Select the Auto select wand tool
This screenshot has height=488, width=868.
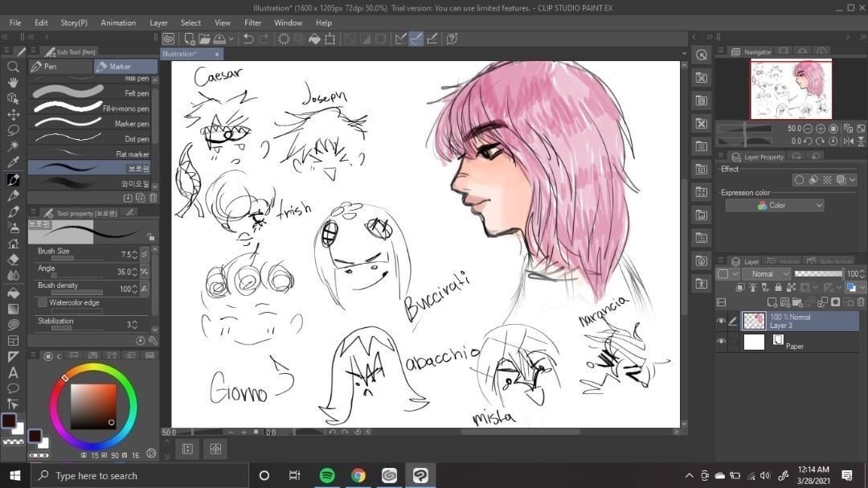pos(13,146)
